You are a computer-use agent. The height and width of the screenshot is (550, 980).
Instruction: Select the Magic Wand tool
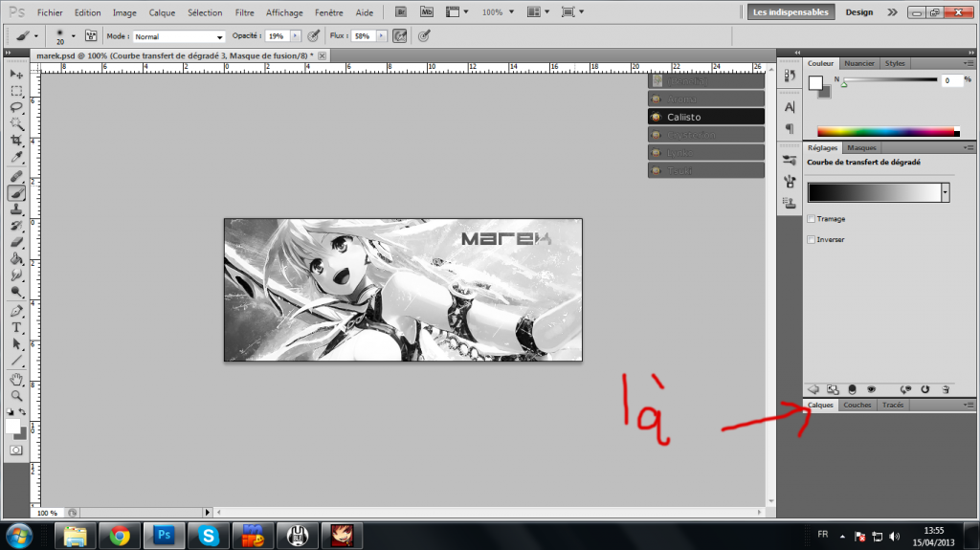(16, 123)
